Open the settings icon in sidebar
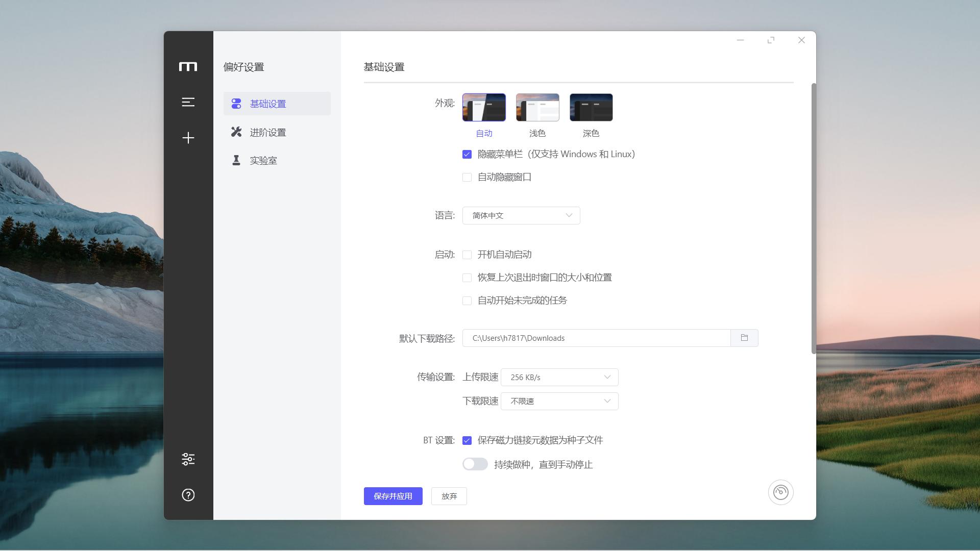The width and height of the screenshot is (980, 551). point(188,458)
